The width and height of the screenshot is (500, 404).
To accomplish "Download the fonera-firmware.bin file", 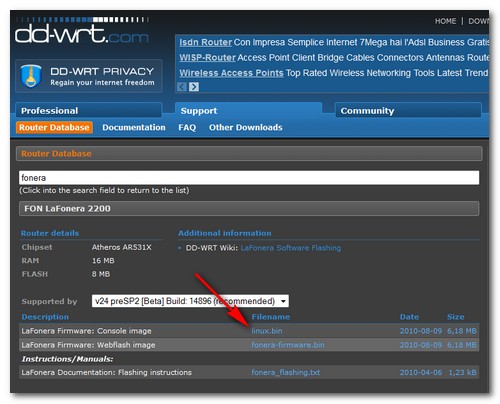I will (288, 345).
